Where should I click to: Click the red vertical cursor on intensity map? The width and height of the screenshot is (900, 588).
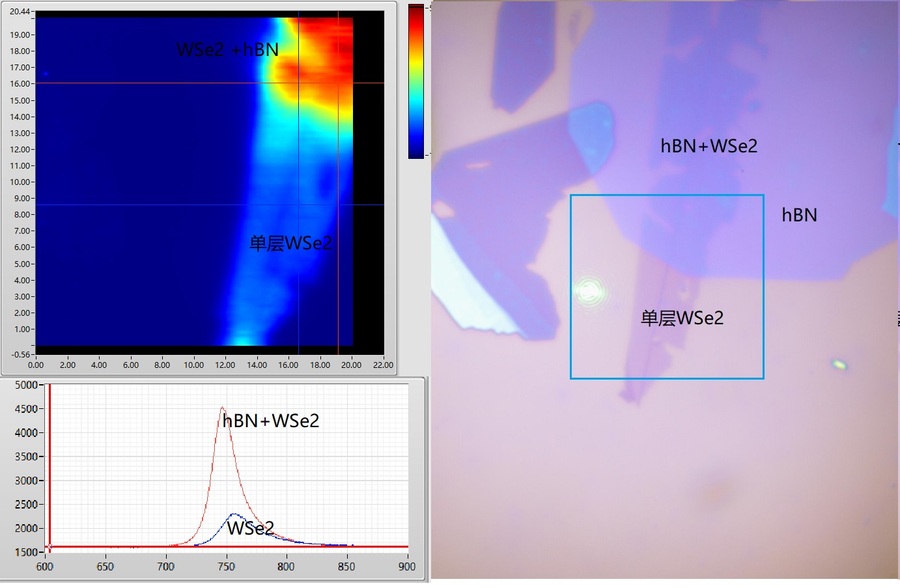pyautogui.click(x=338, y=250)
